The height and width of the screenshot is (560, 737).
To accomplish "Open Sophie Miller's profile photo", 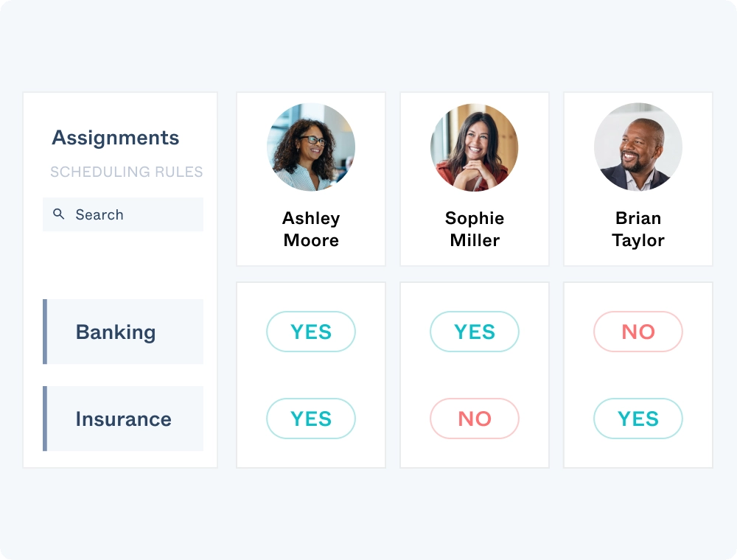I will point(475,147).
